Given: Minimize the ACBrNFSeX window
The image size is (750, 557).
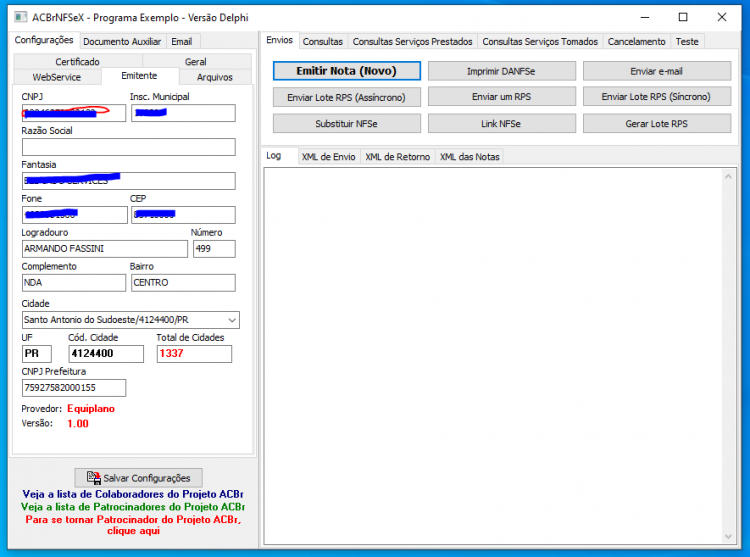Looking at the screenshot, I should [645, 17].
